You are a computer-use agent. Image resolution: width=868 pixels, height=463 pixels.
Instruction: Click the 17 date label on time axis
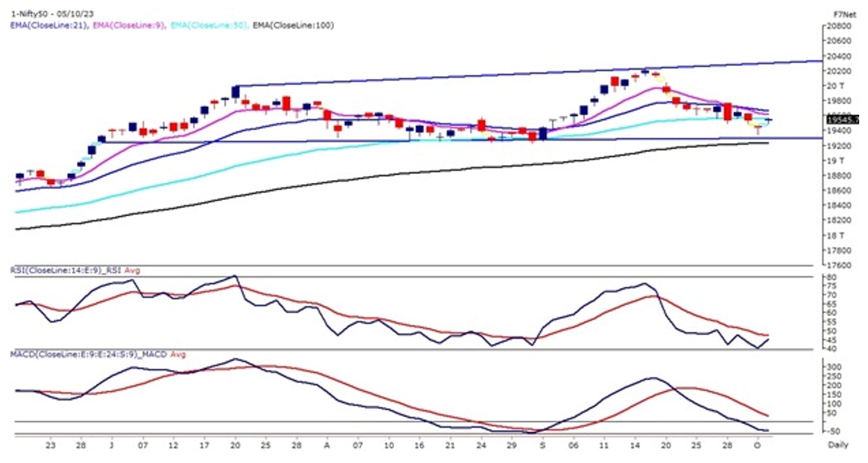coord(204,445)
